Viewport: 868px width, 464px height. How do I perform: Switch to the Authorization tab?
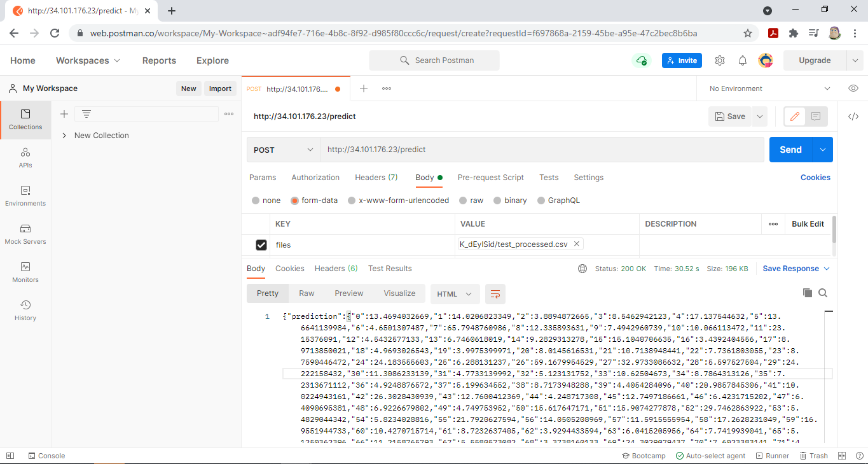[x=315, y=178]
